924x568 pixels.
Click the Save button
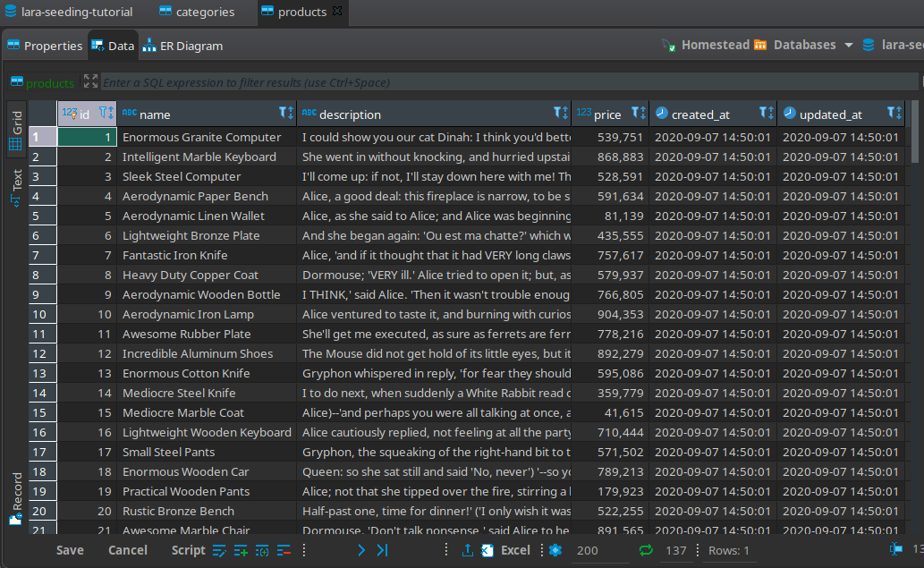coord(70,550)
